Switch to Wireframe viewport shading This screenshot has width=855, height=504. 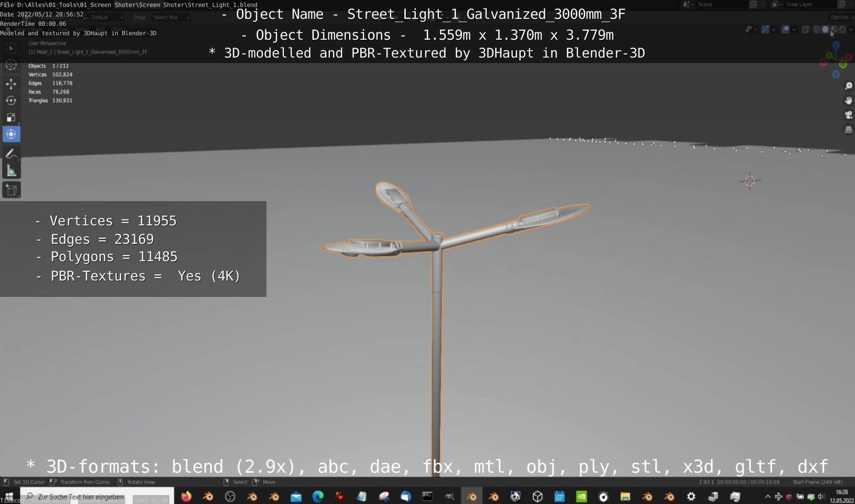pyautogui.click(x=816, y=29)
